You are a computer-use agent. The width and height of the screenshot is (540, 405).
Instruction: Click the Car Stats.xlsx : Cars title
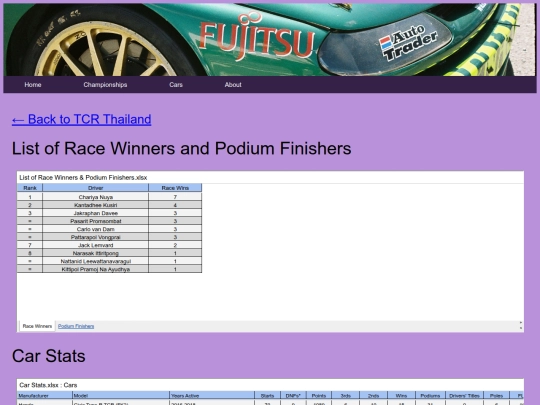[x=48, y=385]
